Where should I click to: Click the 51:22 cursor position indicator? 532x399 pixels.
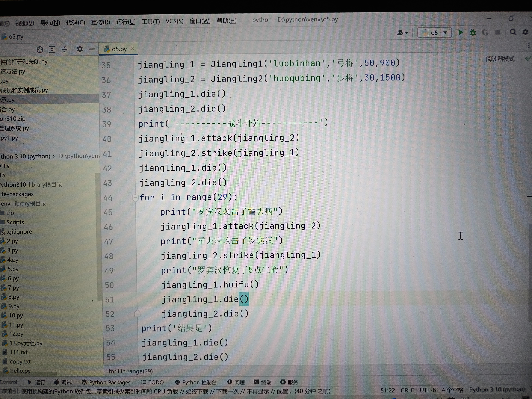[x=388, y=390]
